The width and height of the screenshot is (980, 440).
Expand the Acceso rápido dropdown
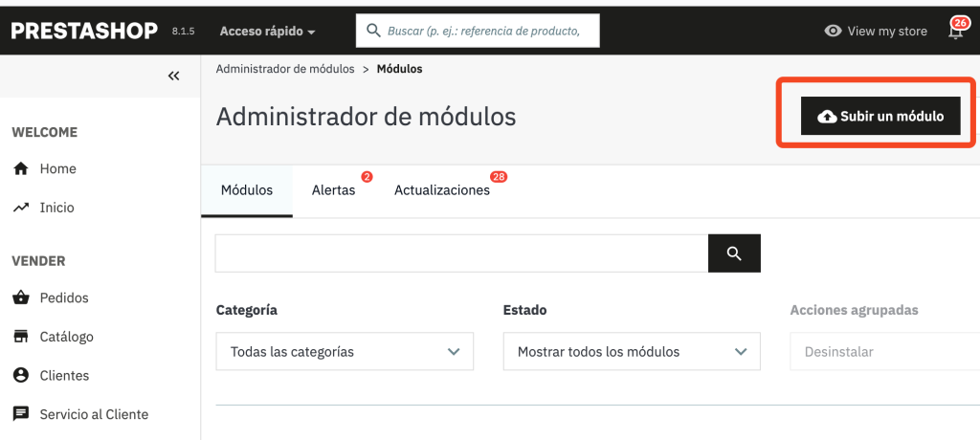[267, 32]
